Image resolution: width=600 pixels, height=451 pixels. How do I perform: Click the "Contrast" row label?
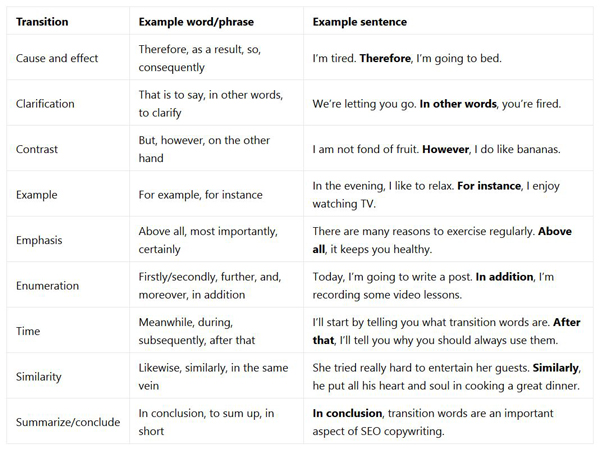(37, 149)
